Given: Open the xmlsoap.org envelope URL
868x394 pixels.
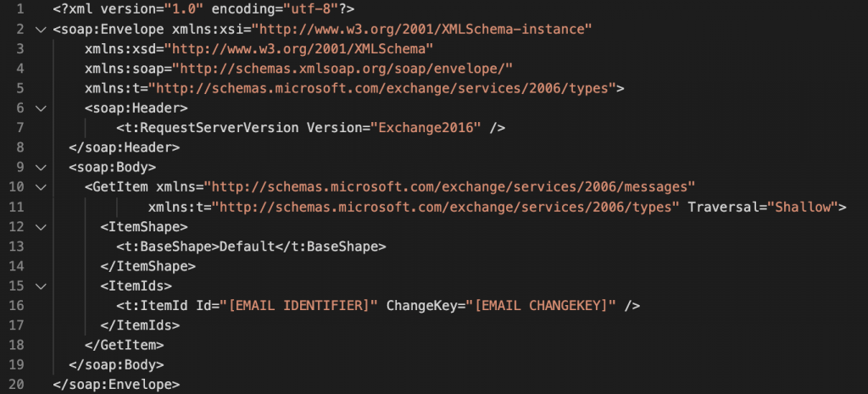Looking at the screenshot, I should click(x=342, y=69).
